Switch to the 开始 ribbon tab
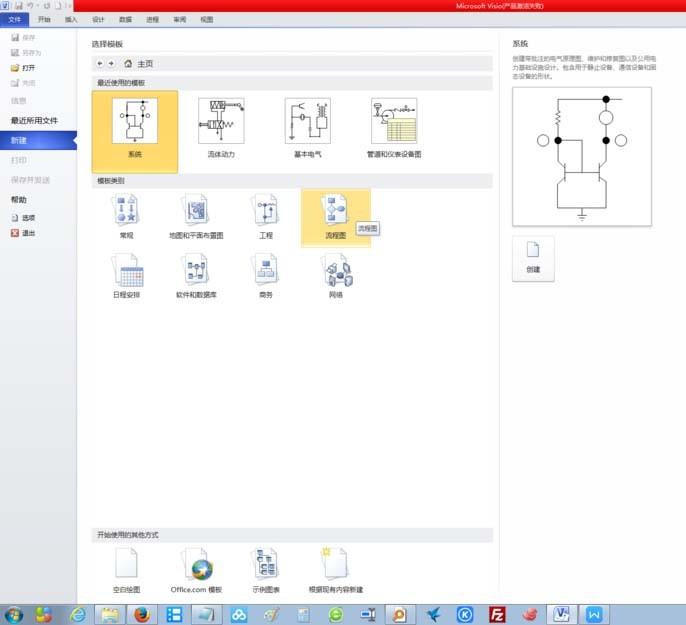686x625 pixels. pyautogui.click(x=44, y=20)
